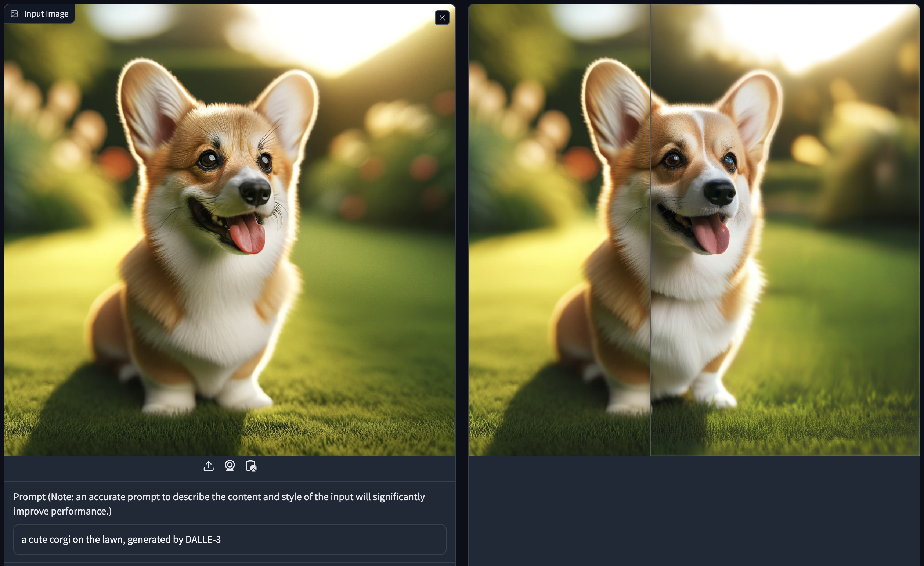The width and height of the screenshot is (924, 566).
Task: Click the paste-from-clipboard icon
Action: click(251, 466)
